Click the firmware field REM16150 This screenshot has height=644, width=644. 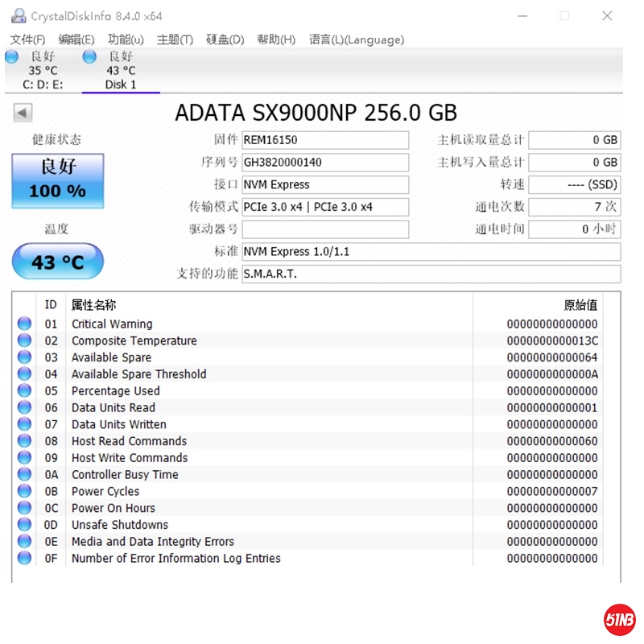tap(324, 140)
